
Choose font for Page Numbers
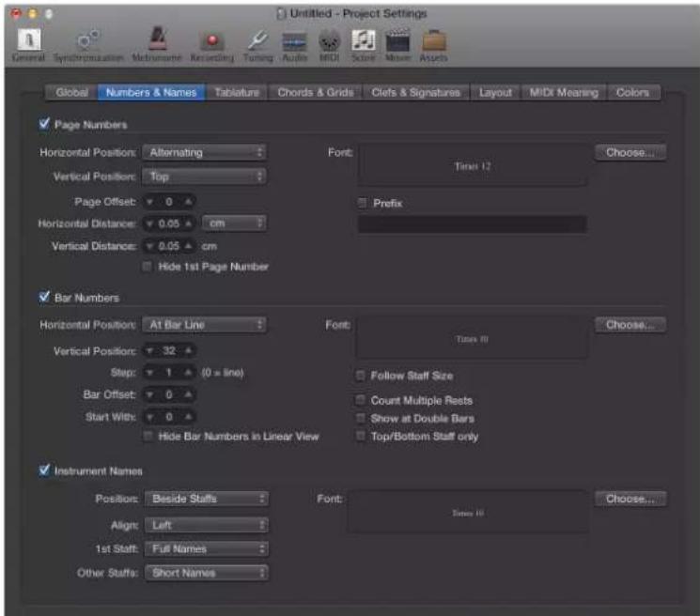click(x=630, y=152)
